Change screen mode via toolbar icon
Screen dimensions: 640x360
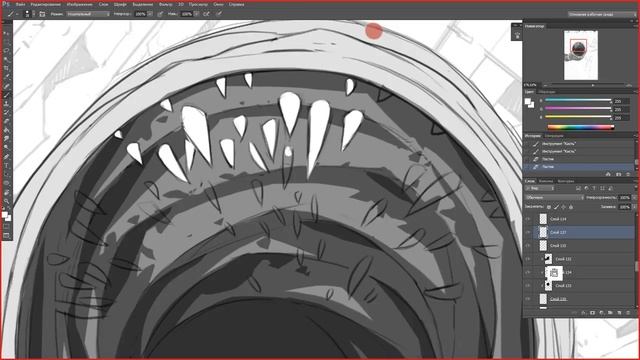tap(6, 236)
